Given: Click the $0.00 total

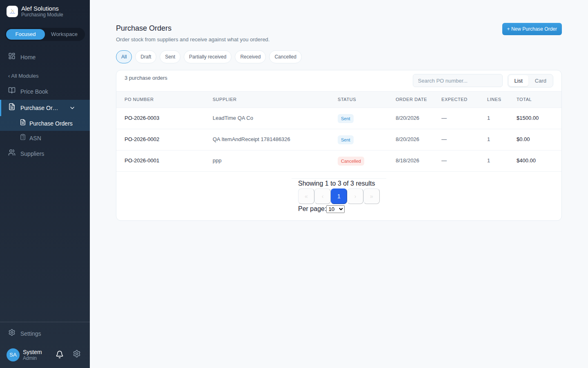Looking at the screenshot, I should tap(523, 139).
